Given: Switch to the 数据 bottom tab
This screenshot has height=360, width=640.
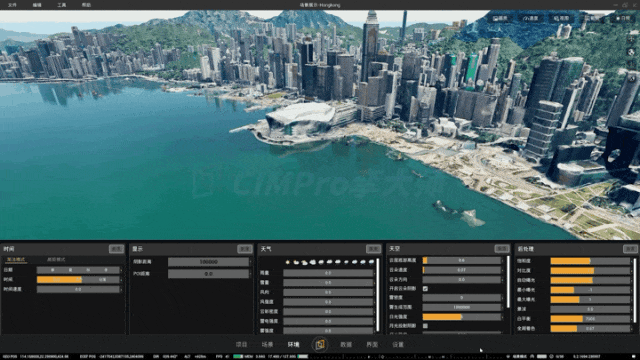Looking at the screenshot, I should pos(346,344).
